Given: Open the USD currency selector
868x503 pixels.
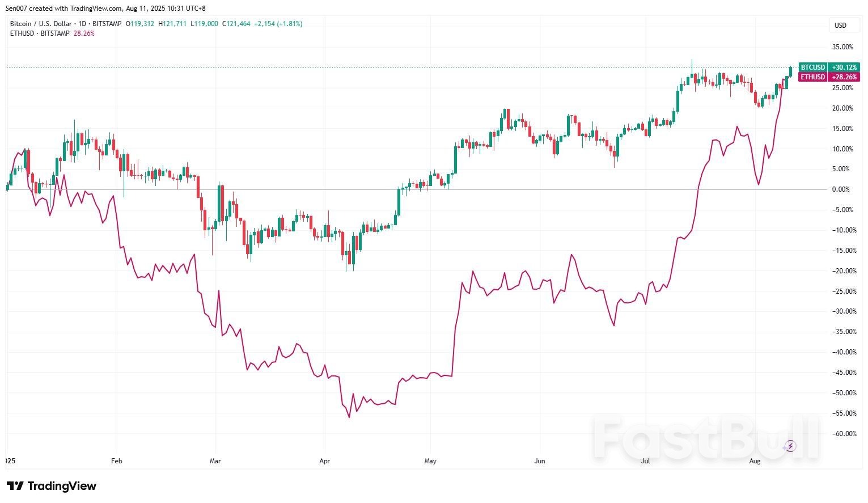Looking at the screenshot, I should pyautogui.click(x=840, y=25).
